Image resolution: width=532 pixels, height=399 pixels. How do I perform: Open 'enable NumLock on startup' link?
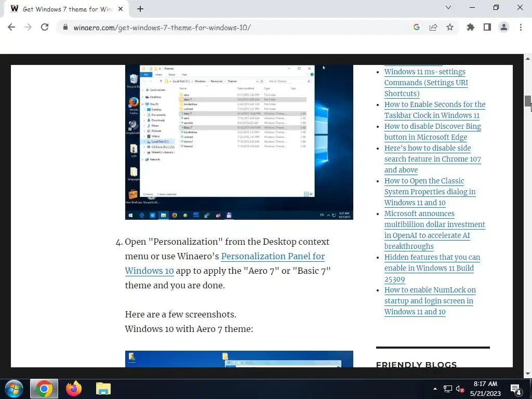click(x=430, y=301)
